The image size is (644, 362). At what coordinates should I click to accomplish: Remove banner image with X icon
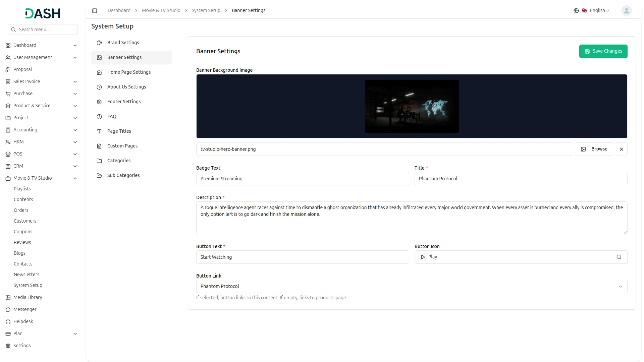[x=621, y=149]
